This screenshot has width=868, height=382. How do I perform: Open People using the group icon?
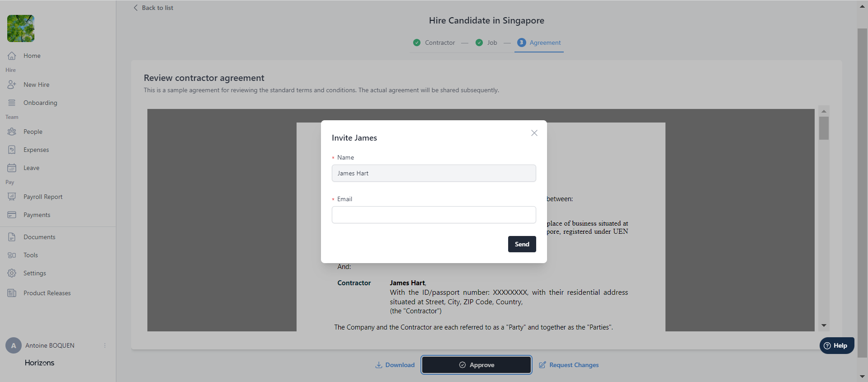pyautogui.click(x=12, y=132)
